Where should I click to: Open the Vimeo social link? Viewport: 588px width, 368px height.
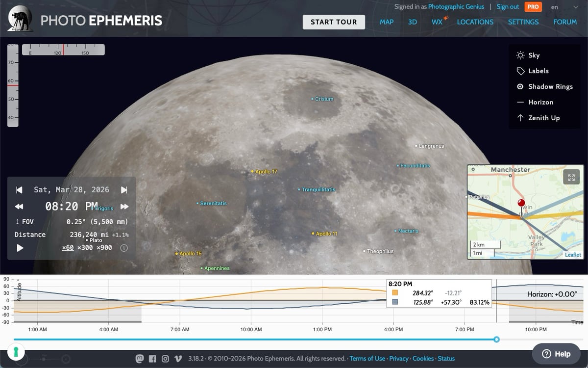click(178, 359)
